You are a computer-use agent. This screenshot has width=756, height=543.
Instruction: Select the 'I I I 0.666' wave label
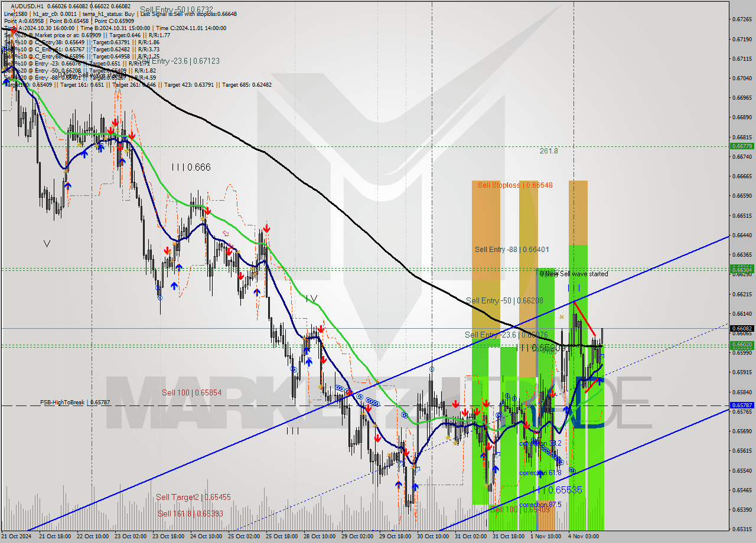click(x=191, y=168)
